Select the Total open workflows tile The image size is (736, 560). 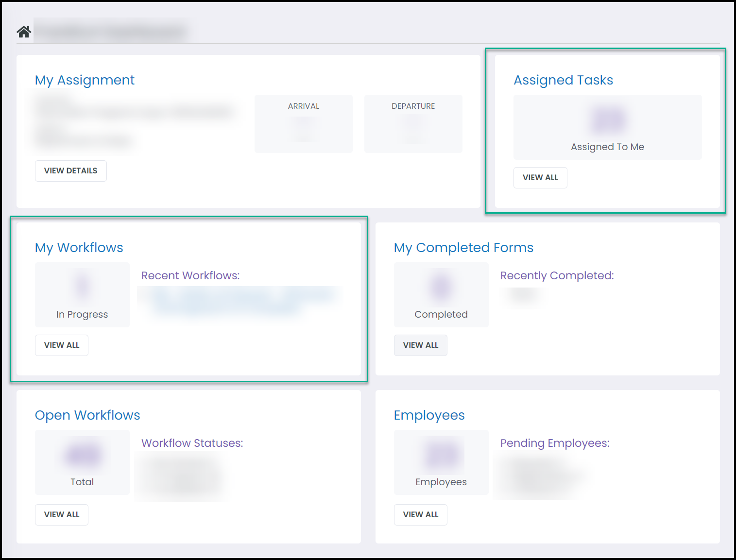pyautogui.click(x=82, y=462)
